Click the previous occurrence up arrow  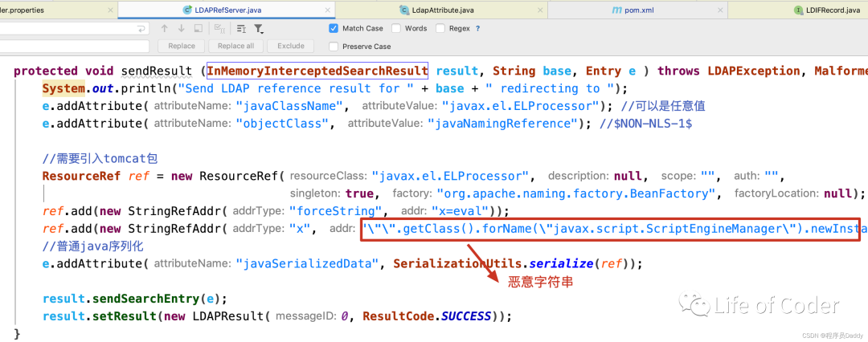tap(165, 29)
